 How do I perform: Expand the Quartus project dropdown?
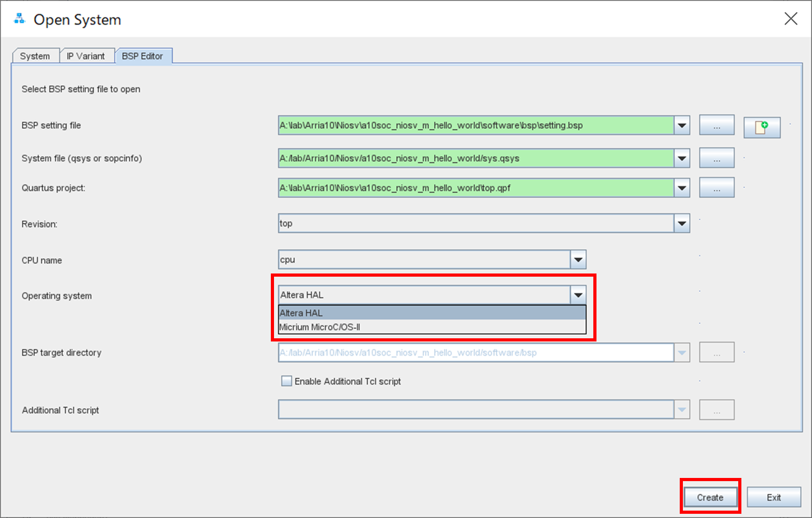point(681,187)
